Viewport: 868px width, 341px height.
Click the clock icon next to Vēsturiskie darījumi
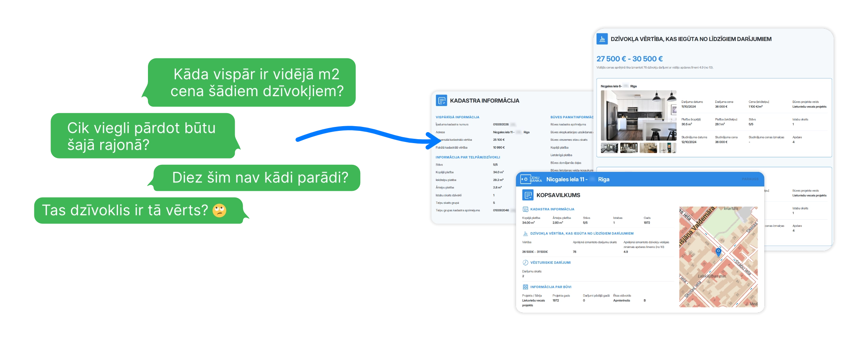[x=525, y=263]
